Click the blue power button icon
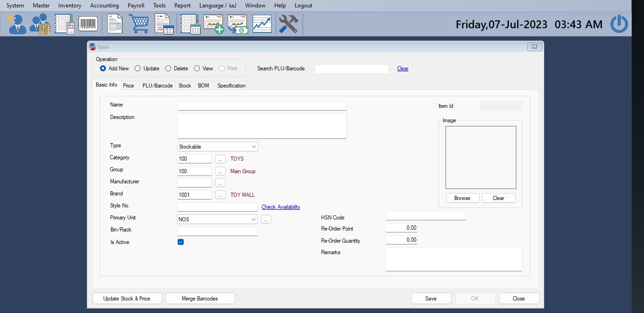This screenshot has height=313, width=644. (x=619, y=24)
